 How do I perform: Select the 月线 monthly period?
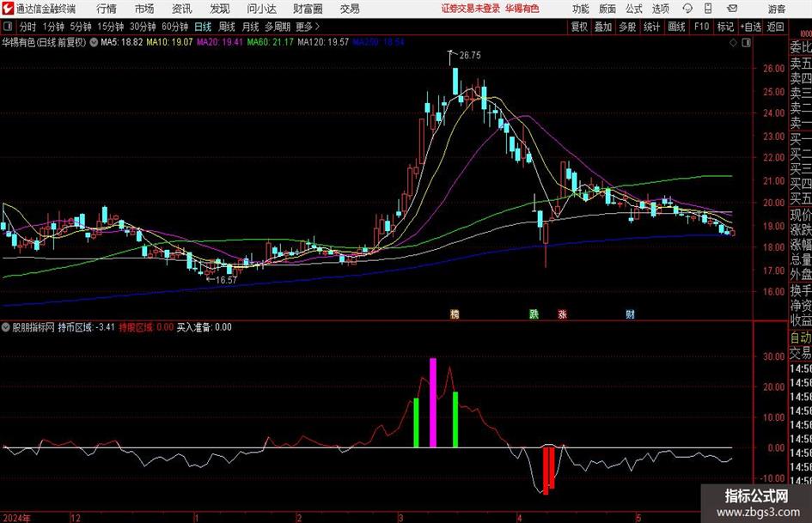pos(250,27)
